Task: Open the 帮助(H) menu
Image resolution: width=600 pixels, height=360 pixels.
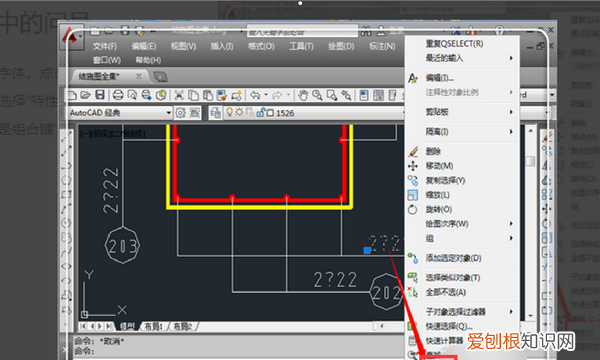Action: pyautogui.click(x=148, y=60)
